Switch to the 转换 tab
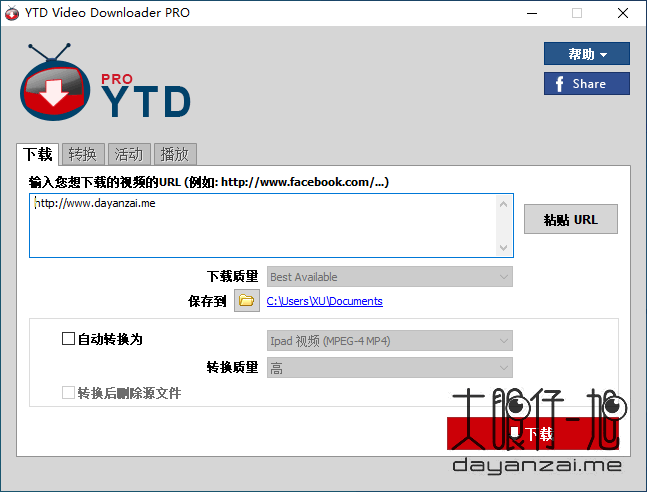 tap(83, 154)
